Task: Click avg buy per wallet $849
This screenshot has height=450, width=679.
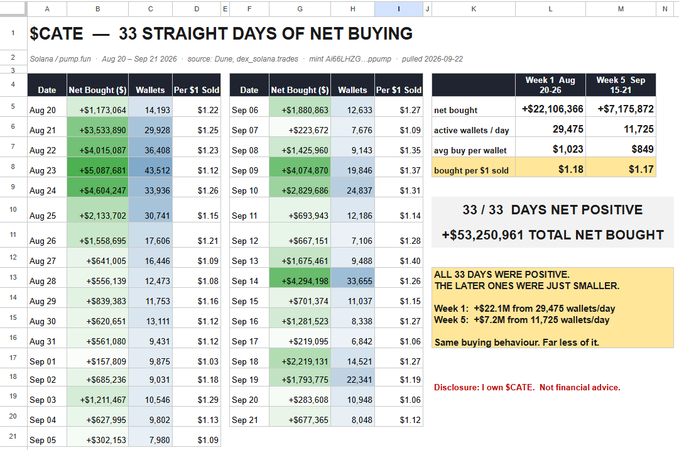Action: pos(621,147)
